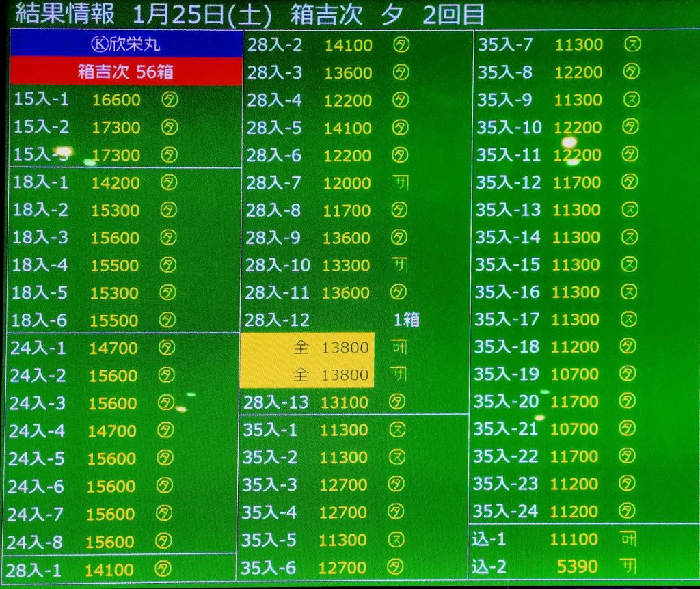The width and height of the screenshot is (700, 589).
Task: Select the buyer mark in row 込-2
Action: tap(627, 566)
